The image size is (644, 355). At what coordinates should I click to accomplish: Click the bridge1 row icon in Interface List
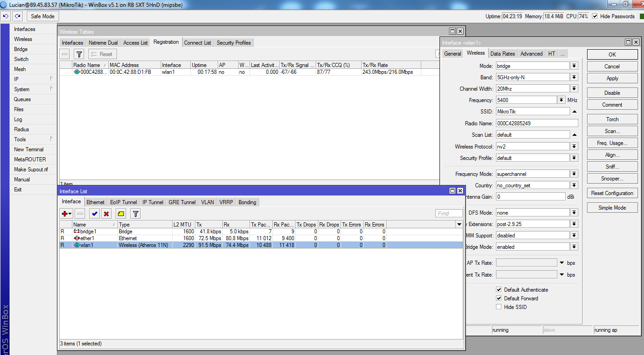click(77, 232)
